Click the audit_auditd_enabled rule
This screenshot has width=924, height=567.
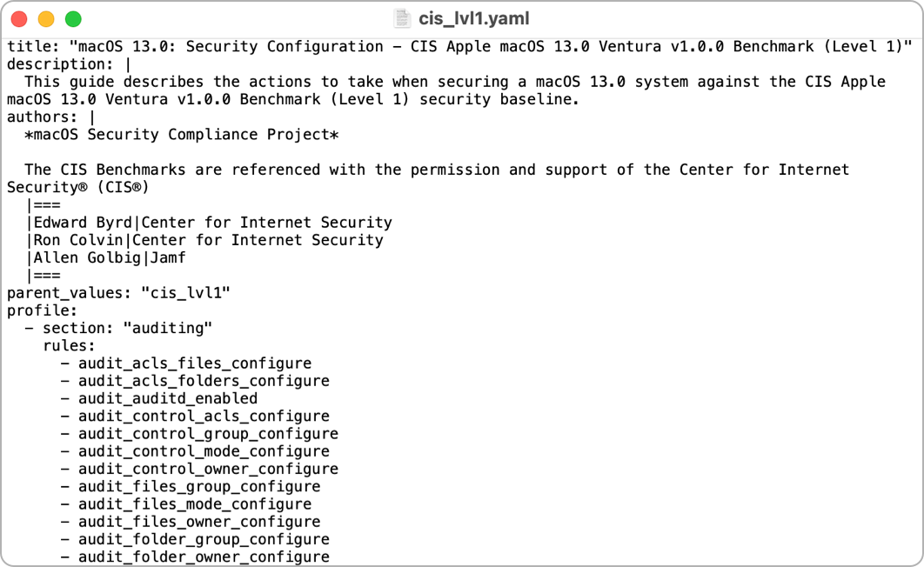point(168,398)
